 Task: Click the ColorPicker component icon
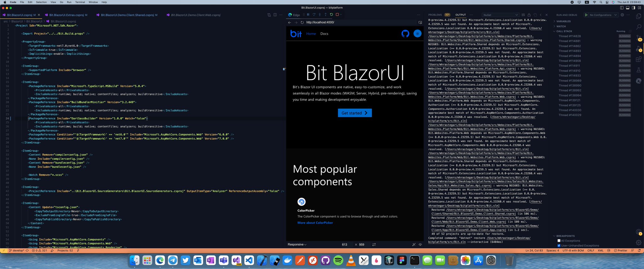[302, 202]
